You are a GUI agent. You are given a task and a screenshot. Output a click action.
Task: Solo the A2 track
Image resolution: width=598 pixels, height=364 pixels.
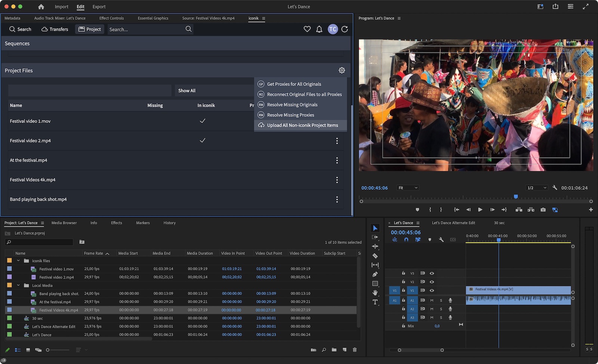(x=441, y=309)
